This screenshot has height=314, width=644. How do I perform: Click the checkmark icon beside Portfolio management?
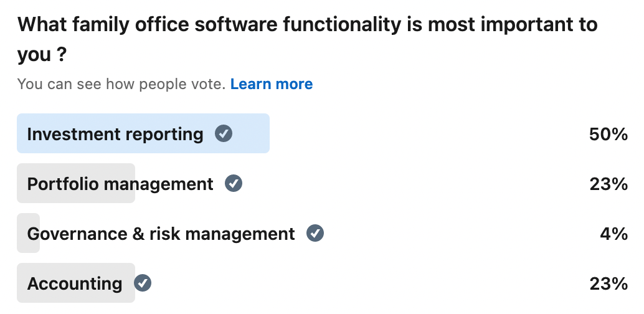click(x=234, y=183)
